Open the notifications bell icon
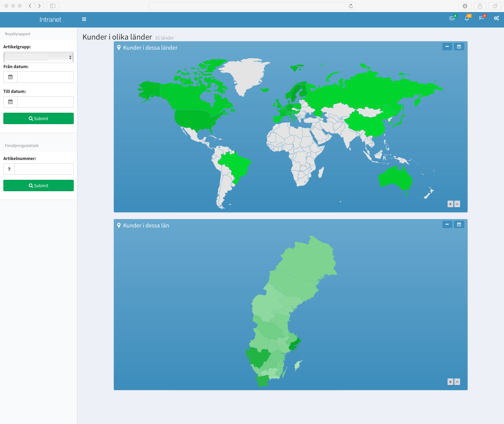 click(467, 18)
